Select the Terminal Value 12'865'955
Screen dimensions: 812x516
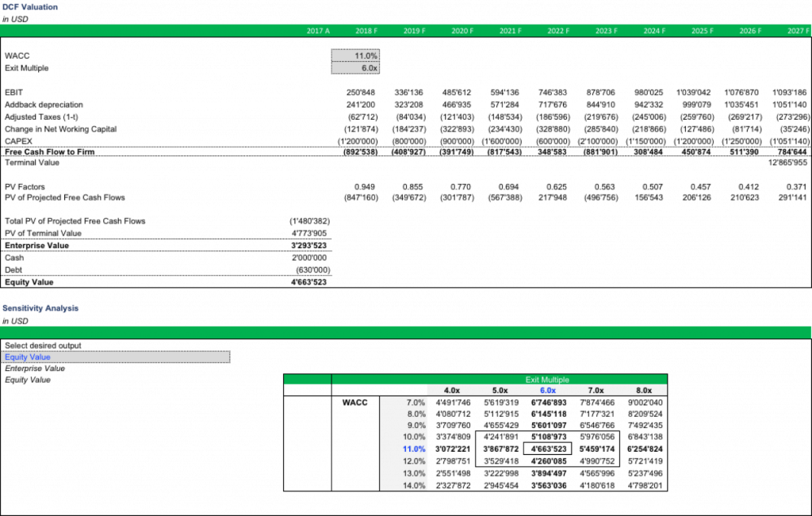point(787,162)
